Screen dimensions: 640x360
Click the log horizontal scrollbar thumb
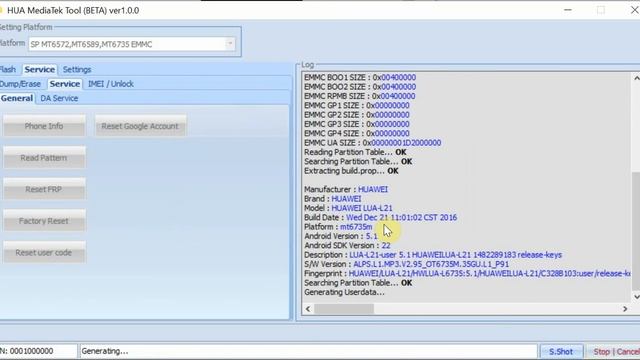pyautogui.click(x=344, y=309)
